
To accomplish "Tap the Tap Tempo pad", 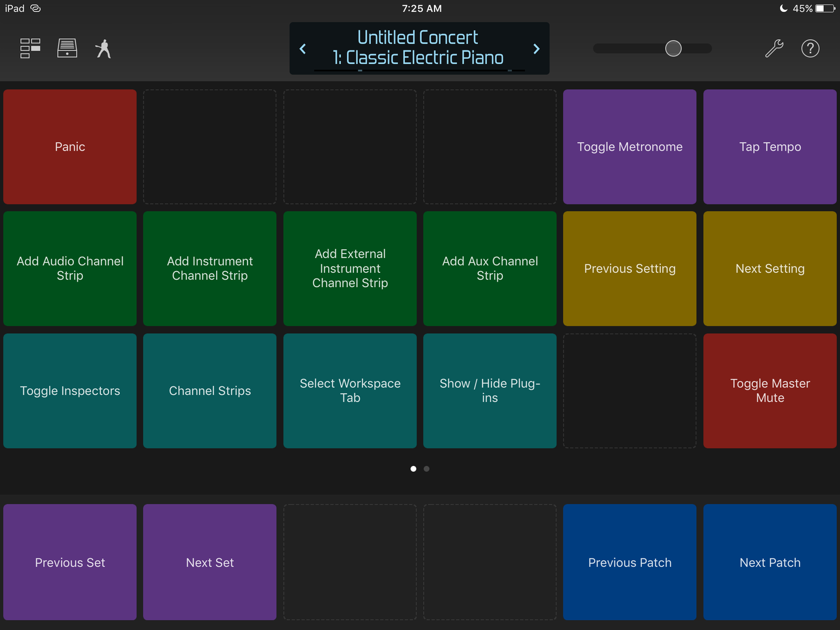I will pos(769,147).
